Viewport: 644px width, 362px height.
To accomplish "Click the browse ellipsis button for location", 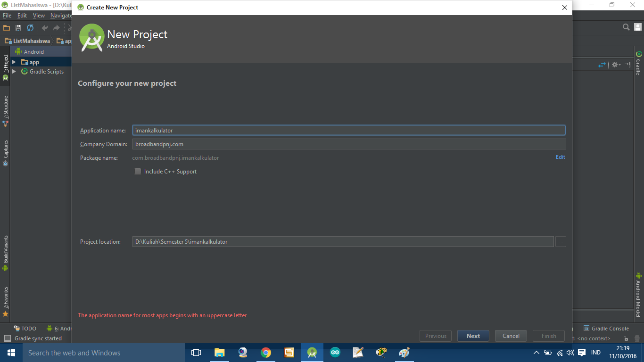I will [561, 242].
